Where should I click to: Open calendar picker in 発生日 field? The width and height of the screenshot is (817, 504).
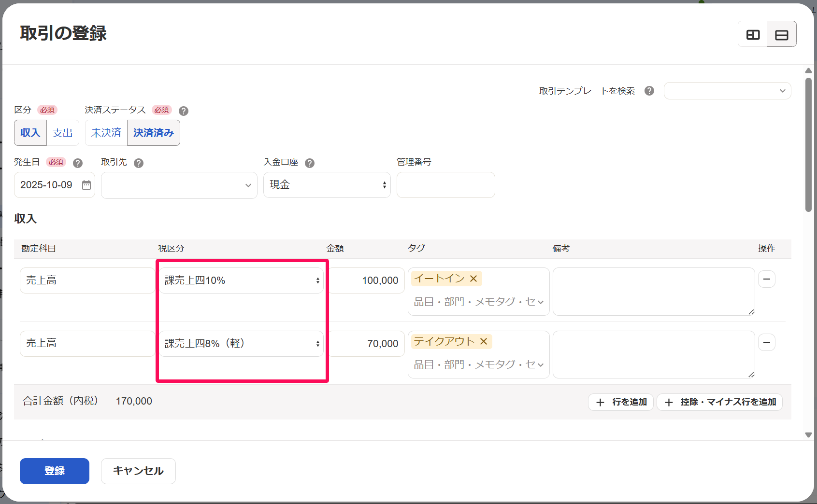point(86,185)
